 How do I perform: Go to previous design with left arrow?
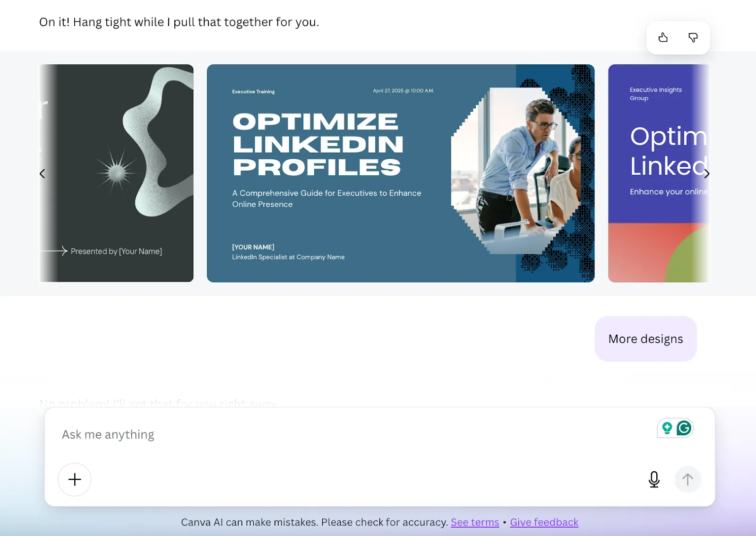point(43,174)
